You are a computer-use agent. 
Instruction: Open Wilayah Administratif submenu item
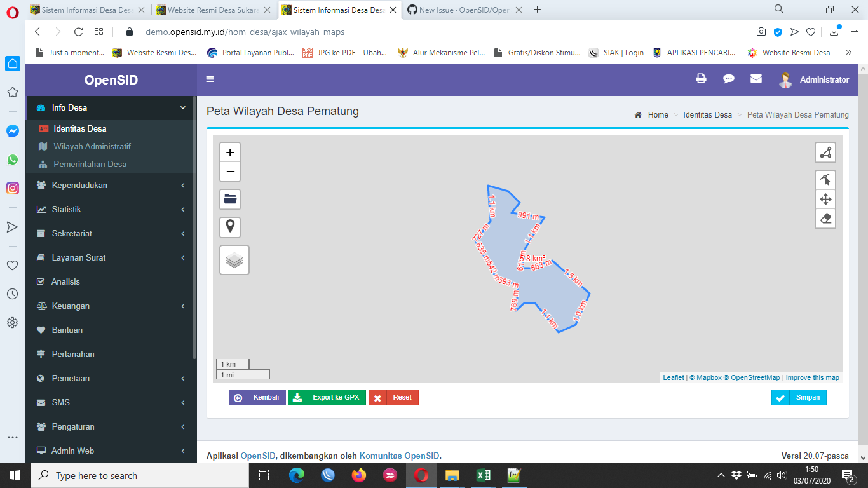[92, 146]
